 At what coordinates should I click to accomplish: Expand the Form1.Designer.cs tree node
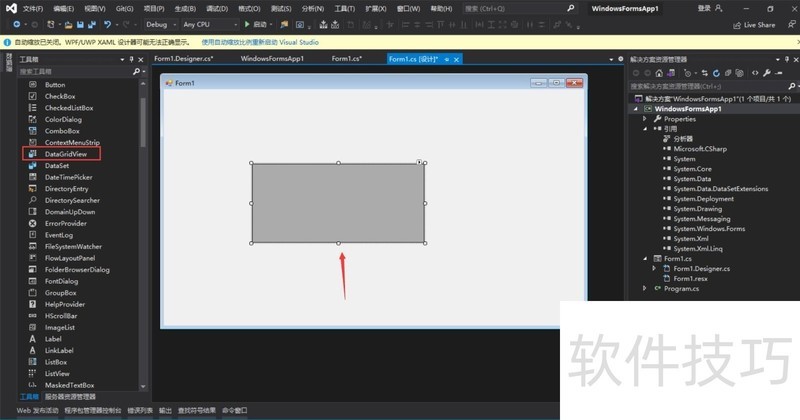(x=654, y=269)
